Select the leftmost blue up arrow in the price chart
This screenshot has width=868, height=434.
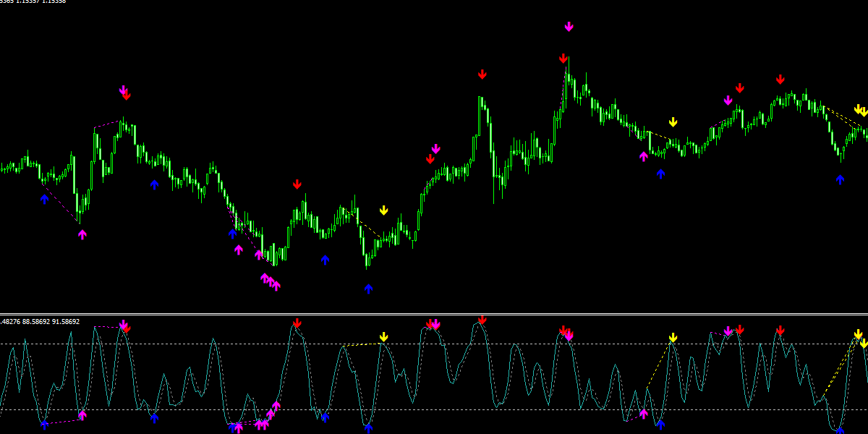(44, 199)
